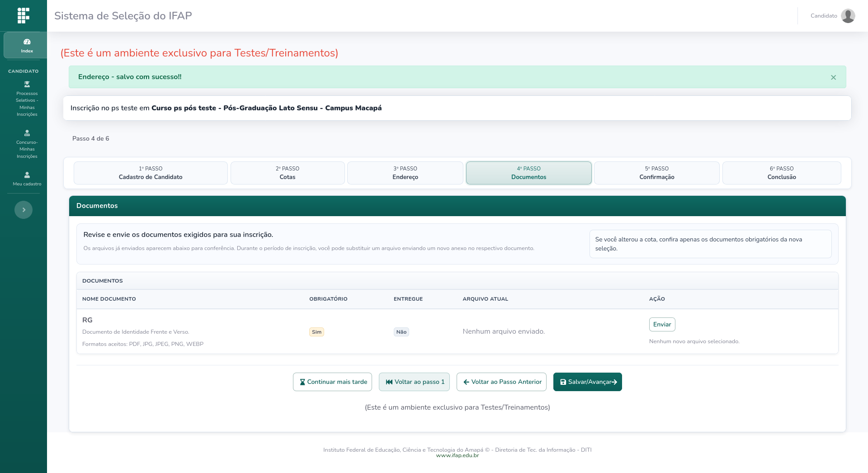Click Enviar for the RG document
Screen dimensions: 868x473
662,324
